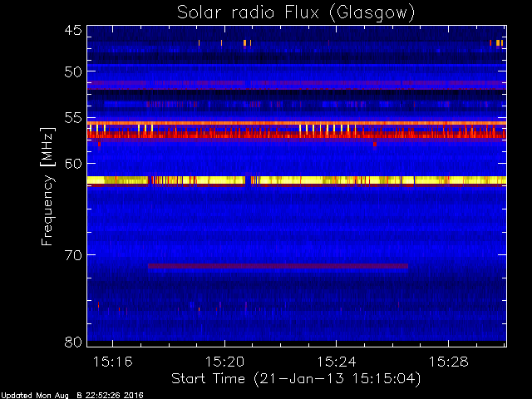Click the 70 frequency tick label
The image size is (532, 399).
point(73,255)
